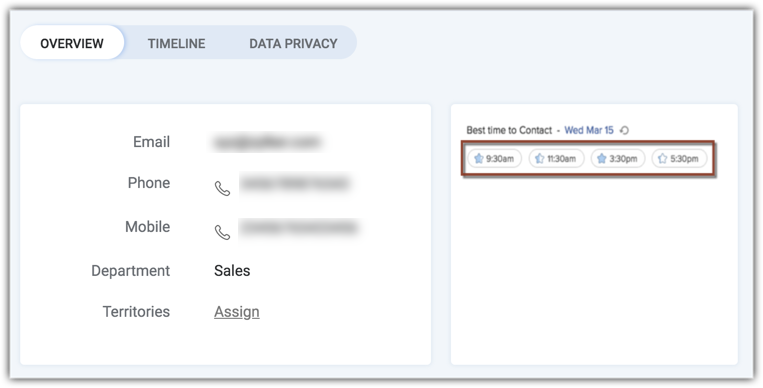Viewport: 763px width, 388px height.
Task: Click the blurred email address value
Action: [x=267, y=143]
